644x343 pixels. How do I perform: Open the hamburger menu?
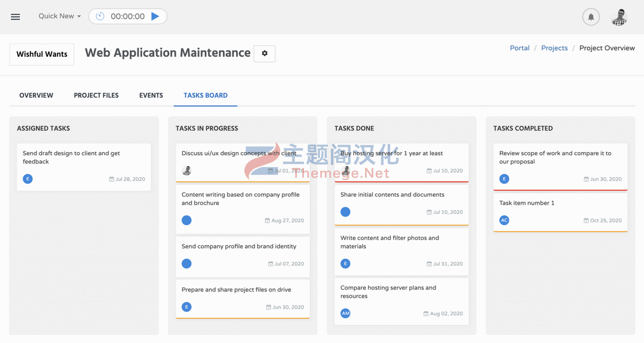tap(16, 17)
